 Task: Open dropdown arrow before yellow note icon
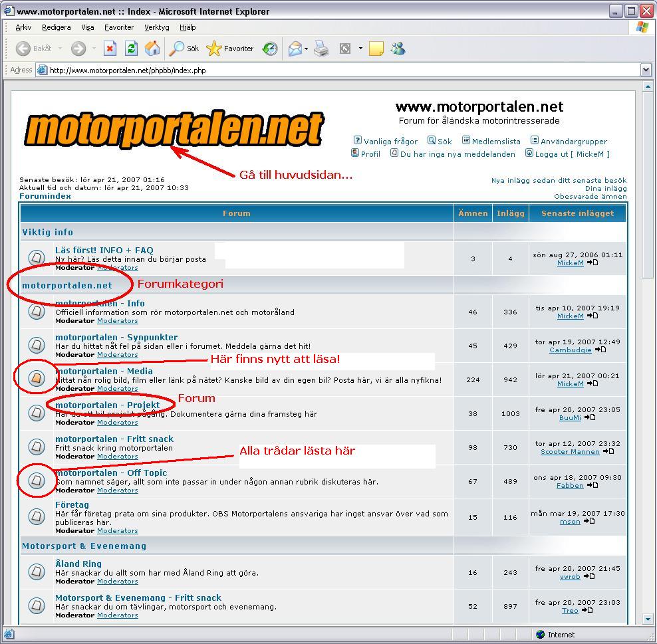[360, 49]
